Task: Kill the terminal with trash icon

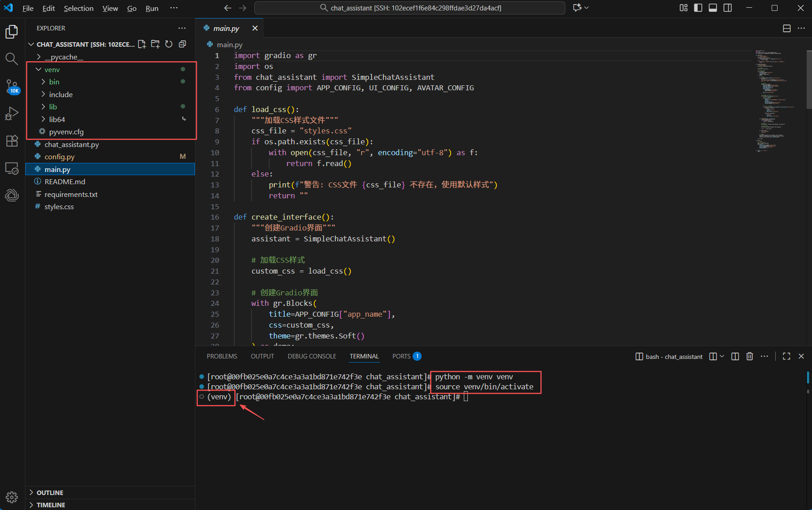Action: click(x=749, y=357)
